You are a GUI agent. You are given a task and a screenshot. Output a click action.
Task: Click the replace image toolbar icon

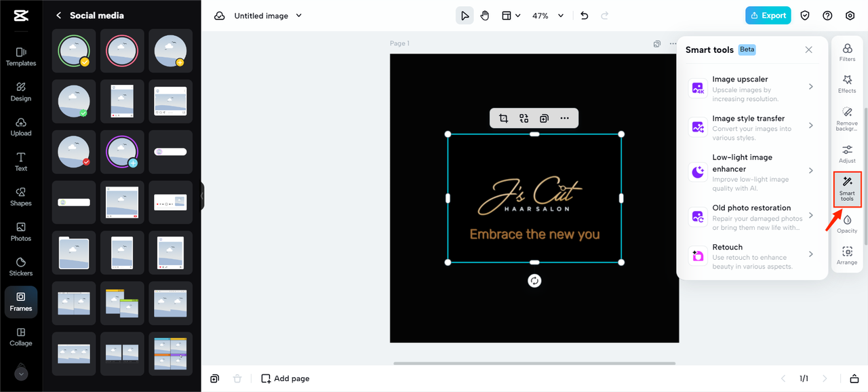[x=524, y=118]
